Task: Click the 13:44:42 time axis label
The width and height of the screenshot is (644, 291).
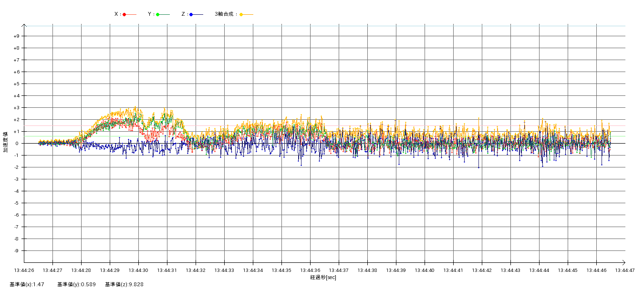Action: pos(482,270)
